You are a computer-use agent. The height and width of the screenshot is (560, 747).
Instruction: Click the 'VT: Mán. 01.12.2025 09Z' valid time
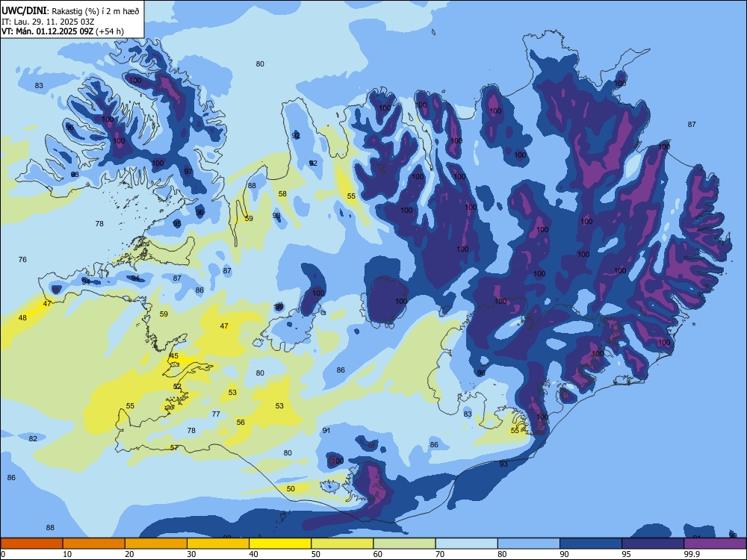coord(47,31)
